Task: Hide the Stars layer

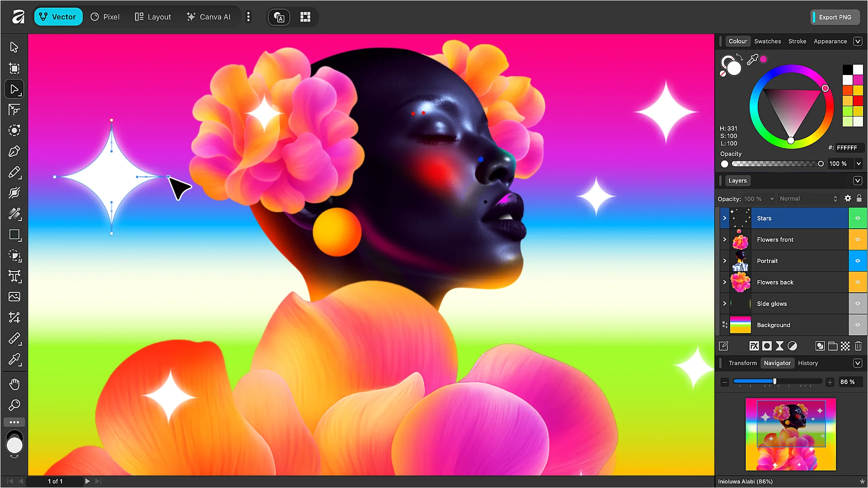Action: click(858, 218)
